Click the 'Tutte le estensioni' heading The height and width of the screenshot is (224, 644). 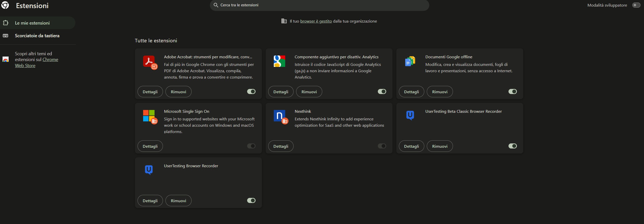[x=156, y=41]
